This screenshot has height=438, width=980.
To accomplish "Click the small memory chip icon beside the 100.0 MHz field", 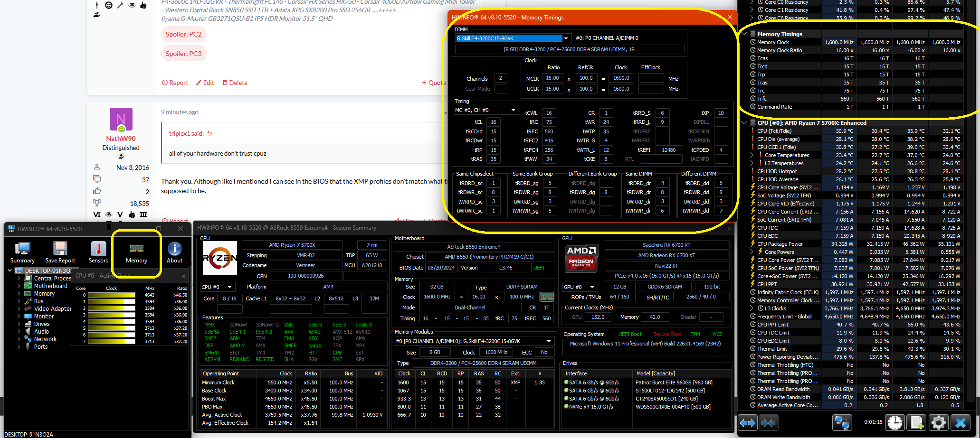I will tap(547, 297).
